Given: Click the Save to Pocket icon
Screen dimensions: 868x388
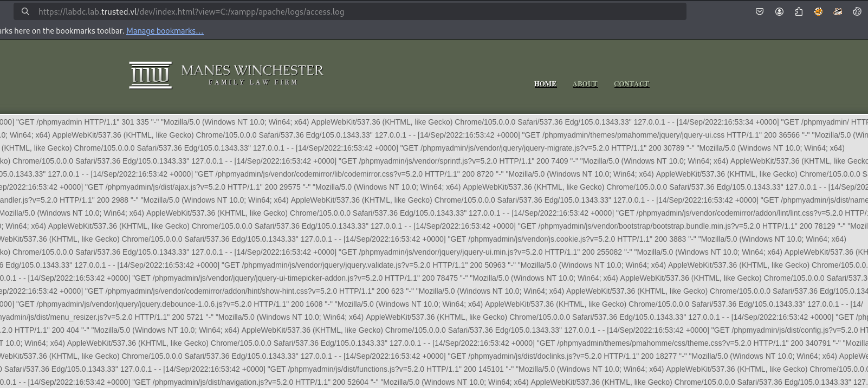Looking at the screenshot, I should click(x=760, y=11).
